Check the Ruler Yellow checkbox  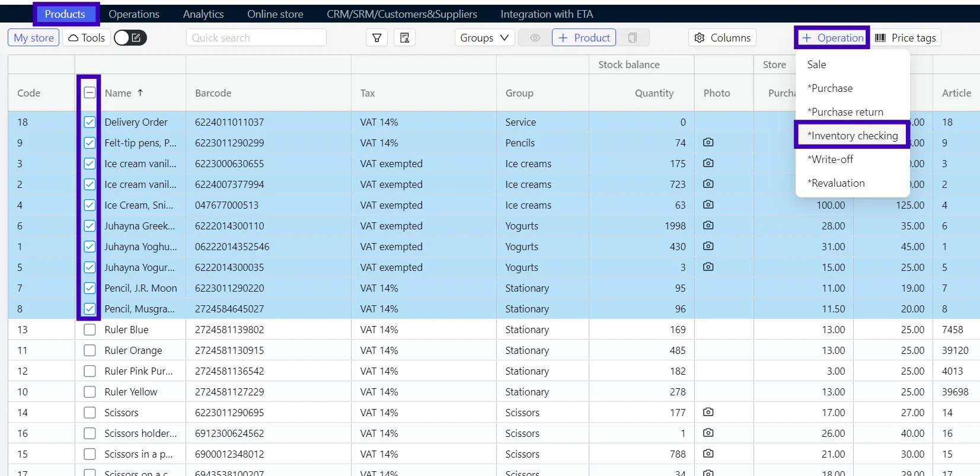(x=90, y=392)
